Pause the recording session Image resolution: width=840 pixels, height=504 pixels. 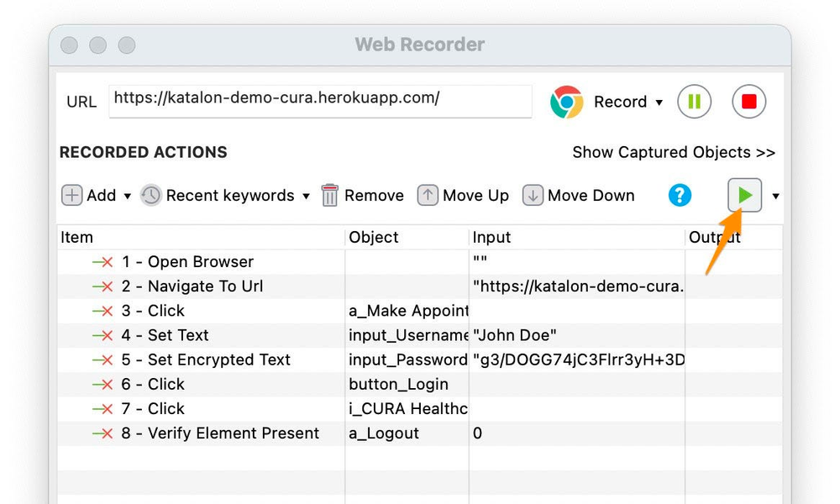pyautogui.click(x=694, y=102)
